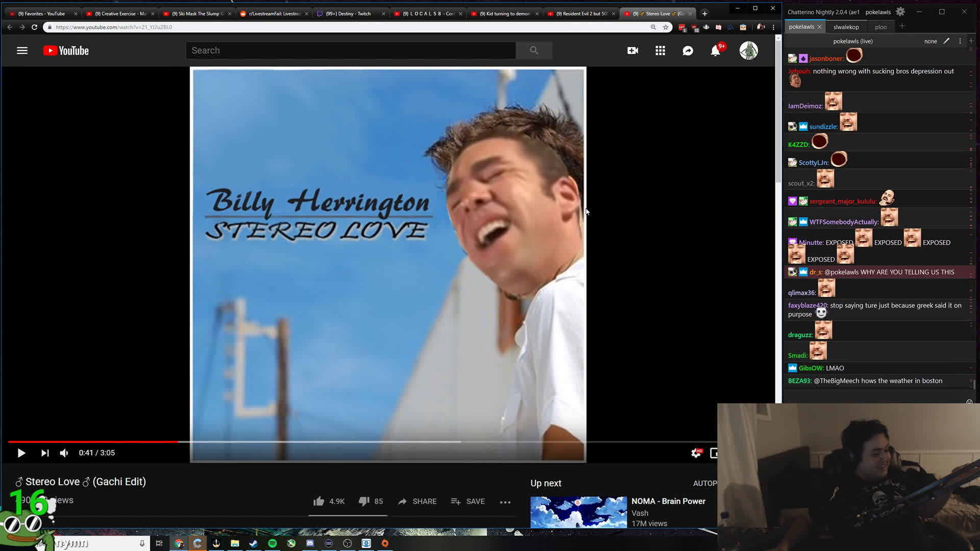Viewport: 980px width, 551px height.
Task: Open YouTube messages share bubble icon
Action: [x=688, y=51]
